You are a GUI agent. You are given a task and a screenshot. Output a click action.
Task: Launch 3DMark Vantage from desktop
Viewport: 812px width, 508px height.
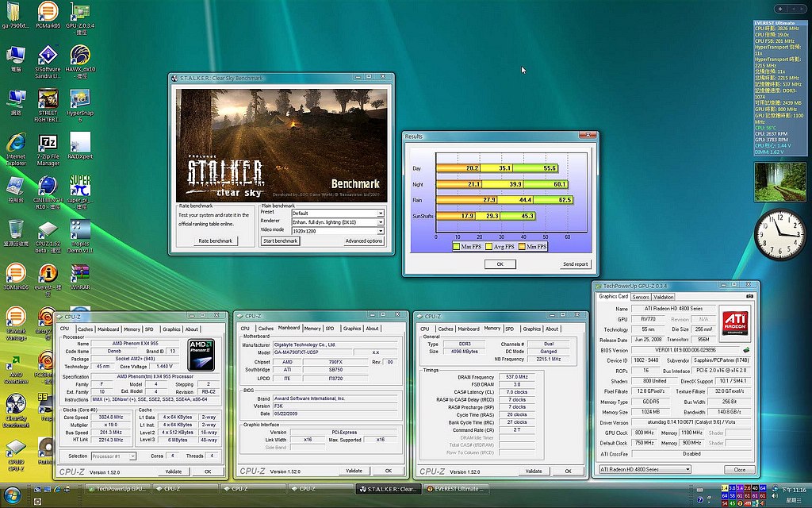[16, 324]
